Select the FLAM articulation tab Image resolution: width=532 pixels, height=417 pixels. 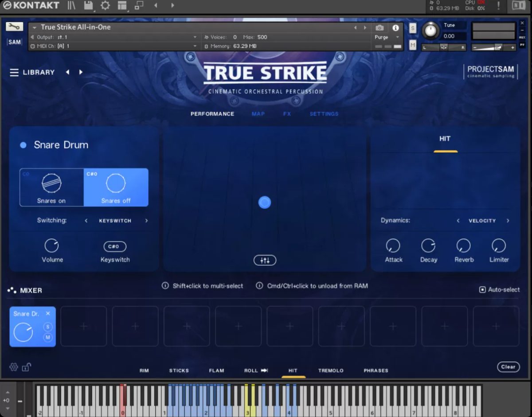pyautogui.click(x=217, y=370)
